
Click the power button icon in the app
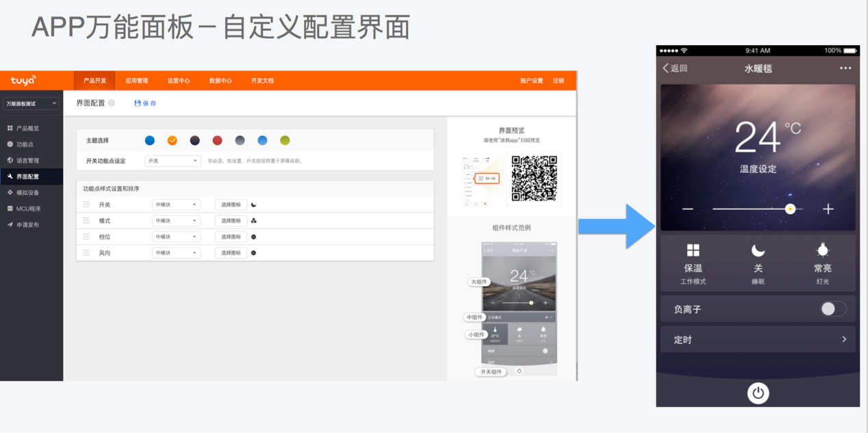point(758,393)
